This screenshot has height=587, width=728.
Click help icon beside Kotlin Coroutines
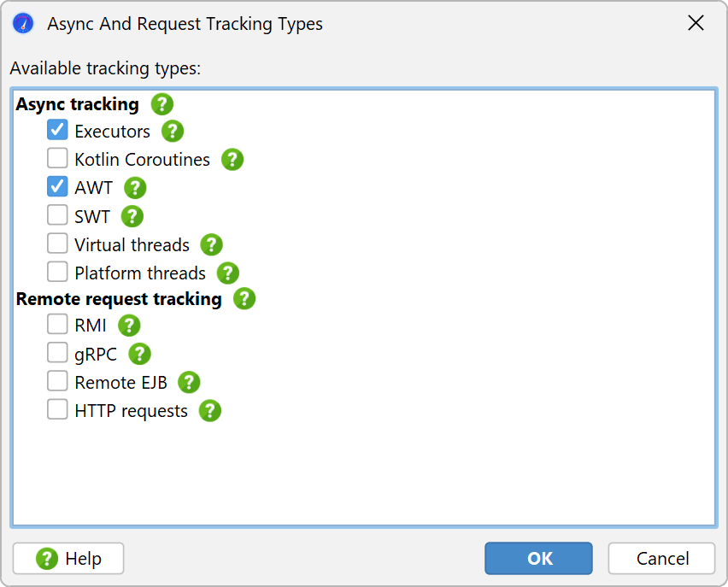pos(232,160)
